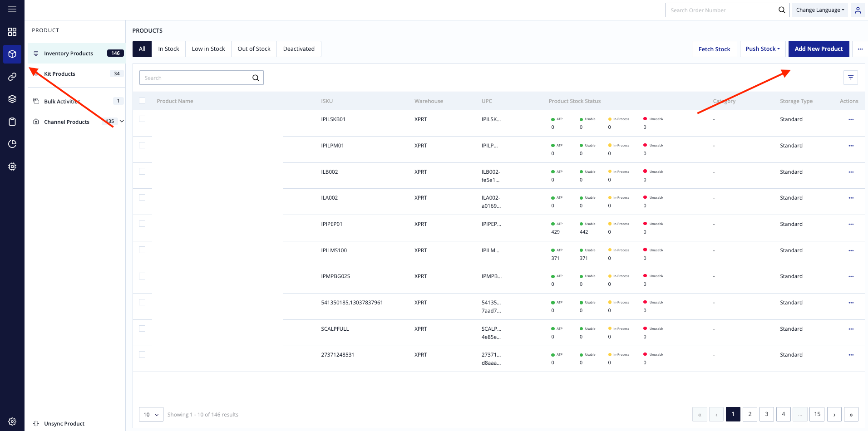Expand the Channel Products chevron
868x431 pixels.
[122, 121]
